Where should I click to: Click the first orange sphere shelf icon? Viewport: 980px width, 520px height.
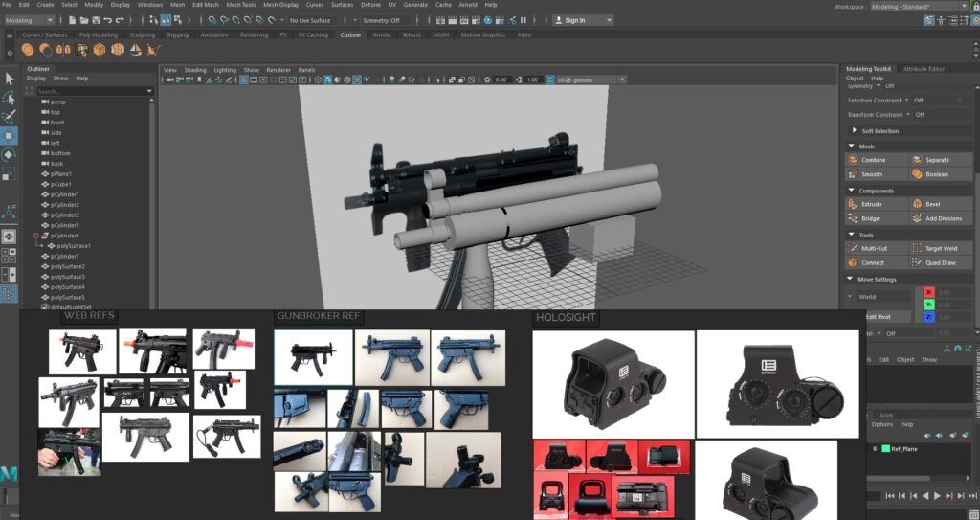[28, 50]
